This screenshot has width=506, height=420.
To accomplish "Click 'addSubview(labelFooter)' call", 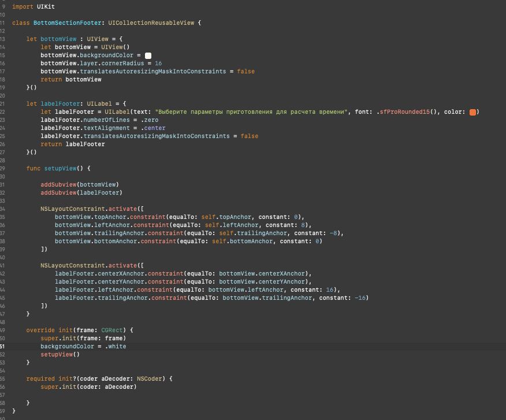I will pos(81,193).
